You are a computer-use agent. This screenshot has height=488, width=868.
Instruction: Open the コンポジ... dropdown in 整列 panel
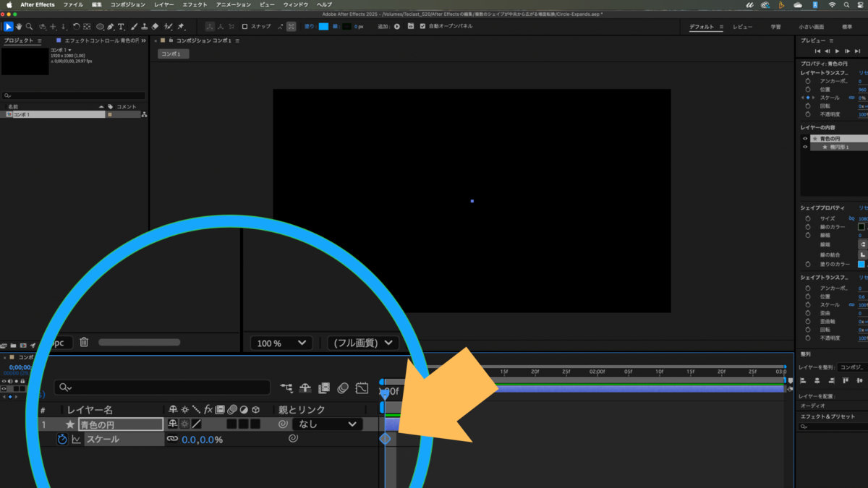[852, 367]
